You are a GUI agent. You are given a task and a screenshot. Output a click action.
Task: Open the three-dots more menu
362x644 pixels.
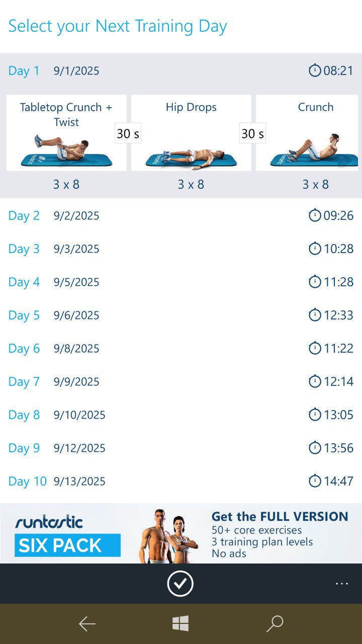point(341,584)
